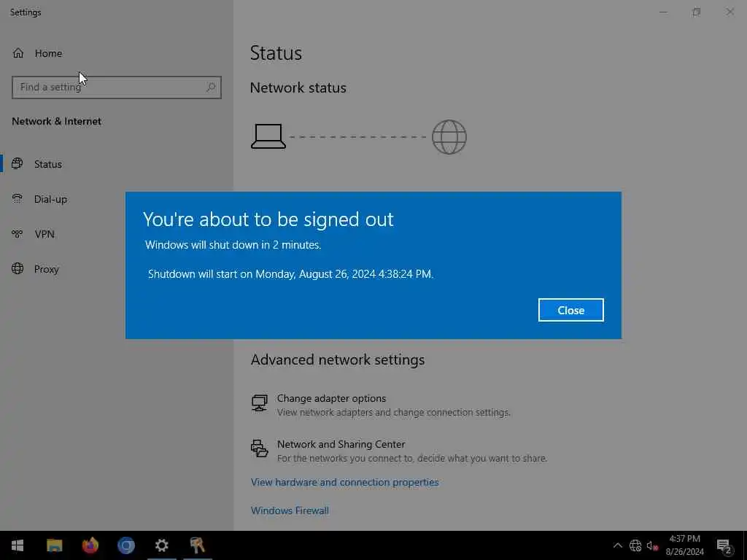Click the Home house icon
The height and width of the screenshot is (560, 747).
[18, 53]
